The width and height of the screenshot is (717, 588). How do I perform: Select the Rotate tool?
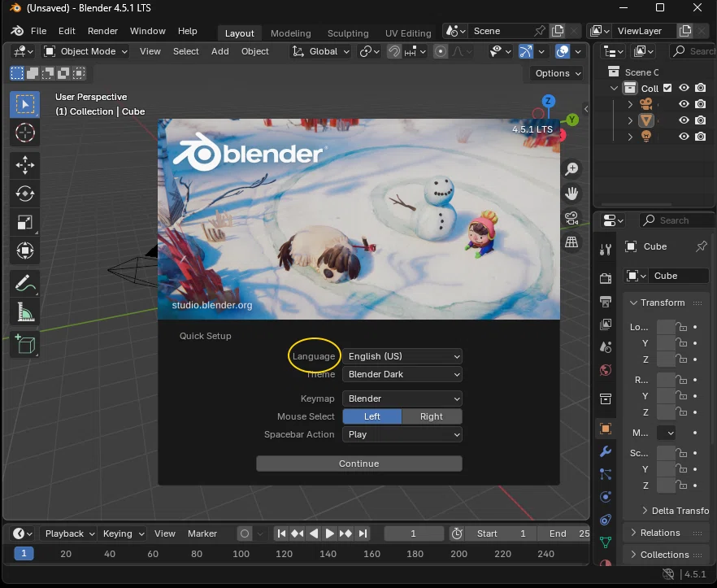coord(24,194)
